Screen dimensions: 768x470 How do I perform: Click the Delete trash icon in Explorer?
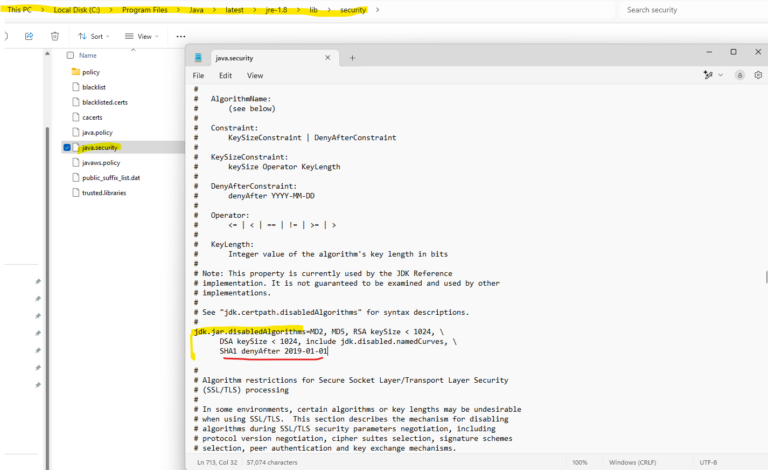(x=53, y=36)
